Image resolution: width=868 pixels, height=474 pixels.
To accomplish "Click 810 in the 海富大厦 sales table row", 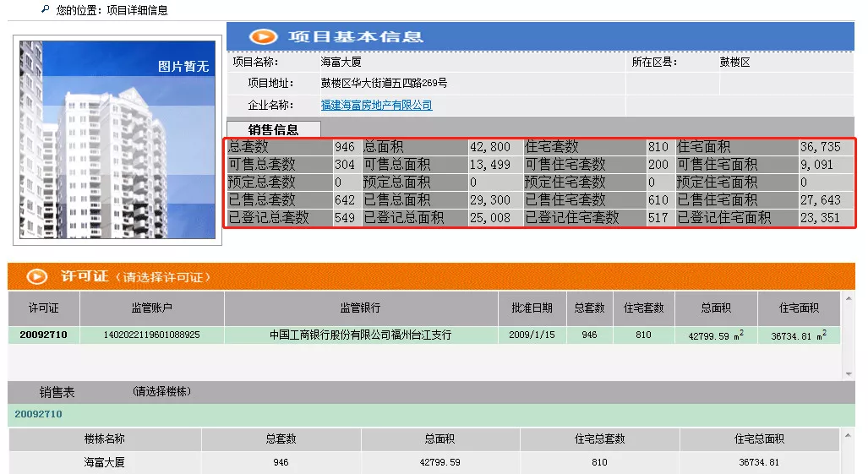I will 599,462.
